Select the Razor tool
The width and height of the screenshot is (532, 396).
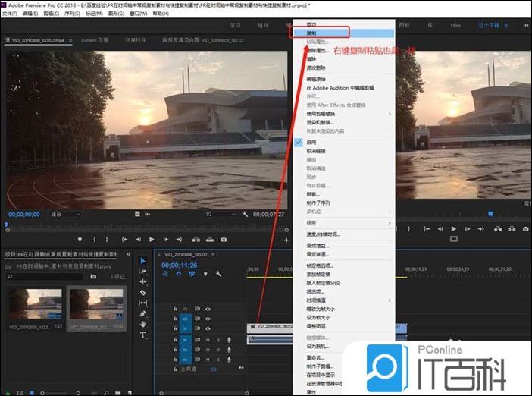(x=143, y=292)
